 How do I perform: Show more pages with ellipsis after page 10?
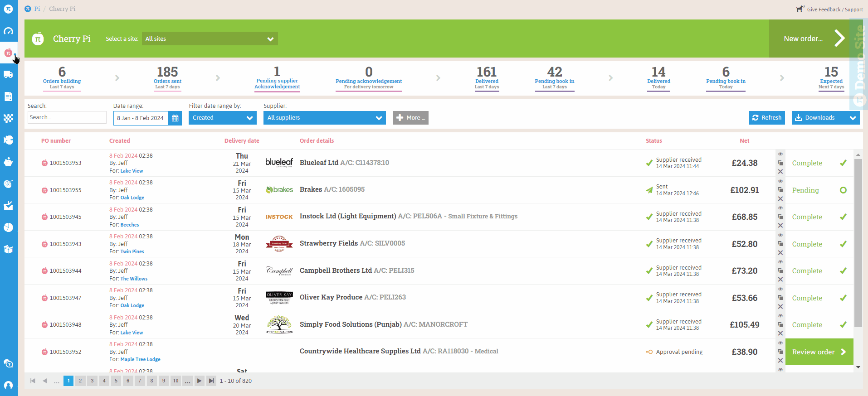point(187,381)
